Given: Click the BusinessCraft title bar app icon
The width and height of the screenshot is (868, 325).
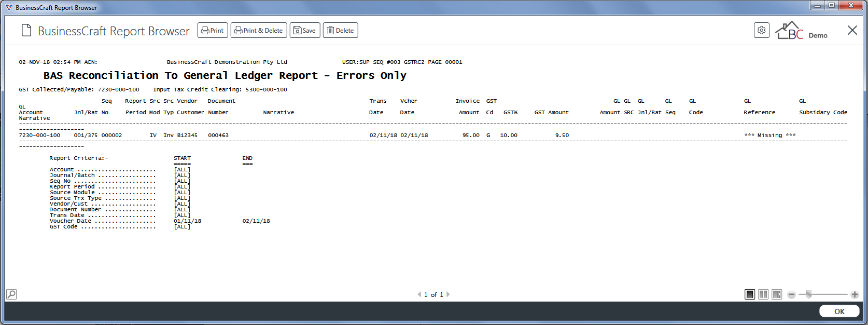Looking at the screenshot, I should click(9, 7).
